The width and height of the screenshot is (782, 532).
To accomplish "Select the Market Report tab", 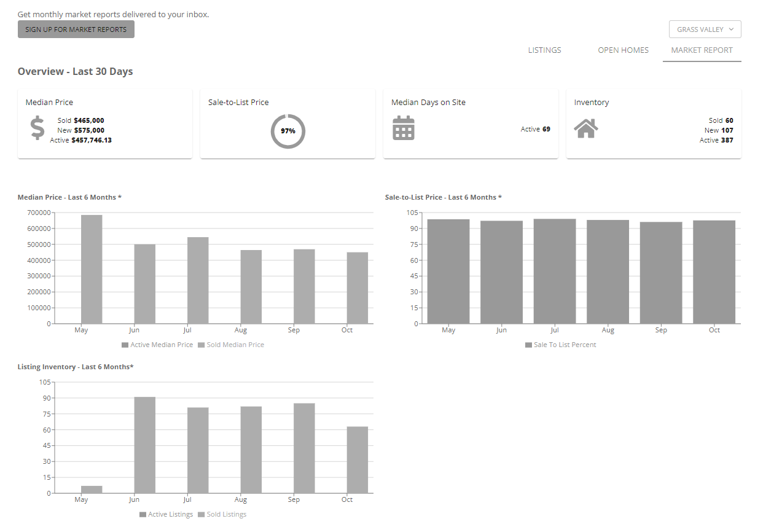I will click(702, 50).
